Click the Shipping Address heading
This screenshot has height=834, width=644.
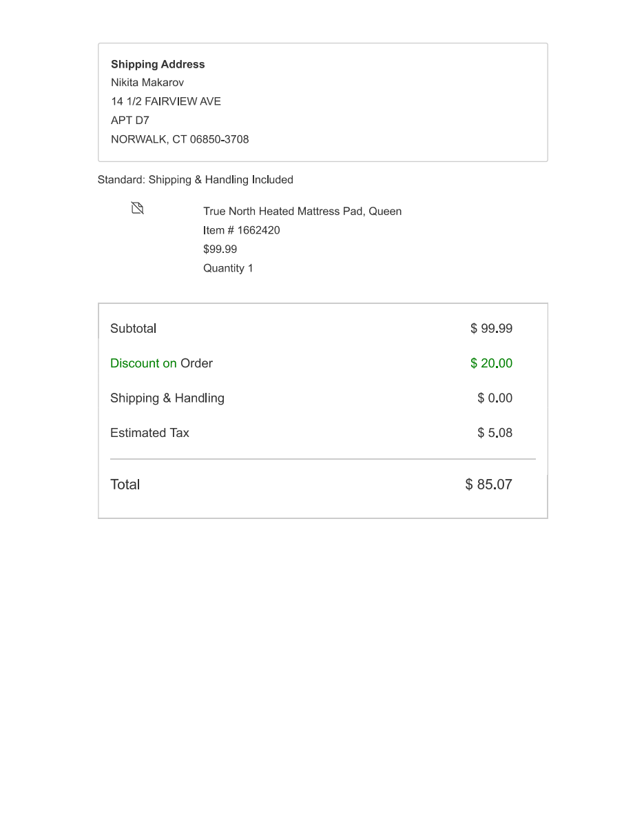coord(158,64)
